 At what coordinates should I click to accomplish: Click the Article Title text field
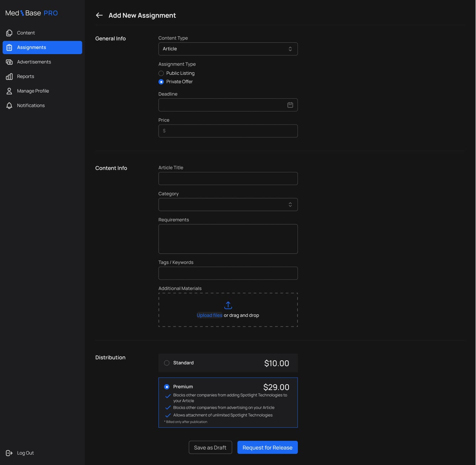tap(228, 179)
